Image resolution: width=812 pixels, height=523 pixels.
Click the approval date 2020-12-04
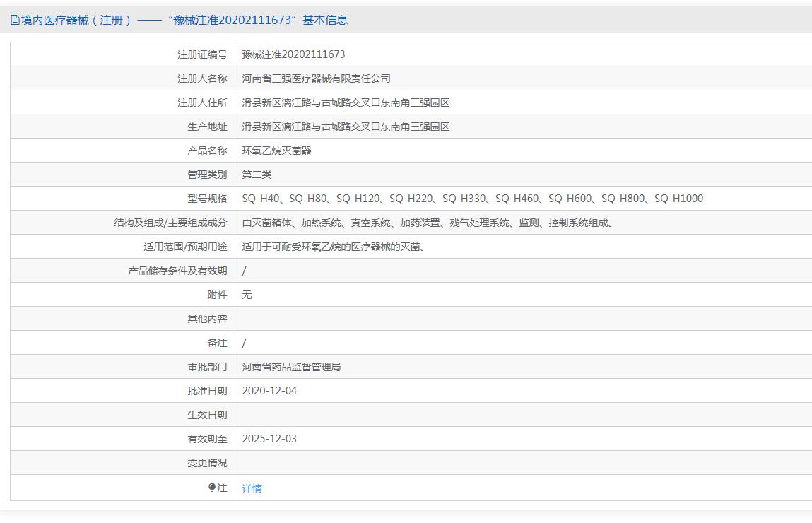point(269,390)
